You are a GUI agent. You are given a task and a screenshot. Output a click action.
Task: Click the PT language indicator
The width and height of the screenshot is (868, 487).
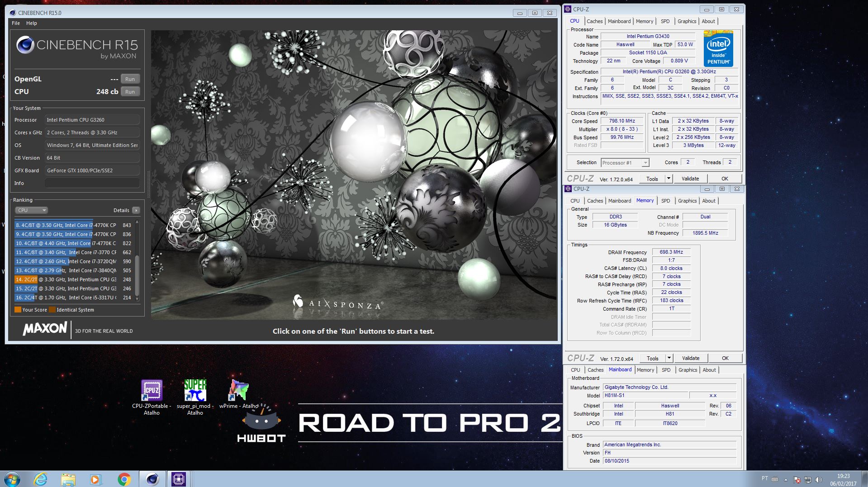[x=764, y=478]
